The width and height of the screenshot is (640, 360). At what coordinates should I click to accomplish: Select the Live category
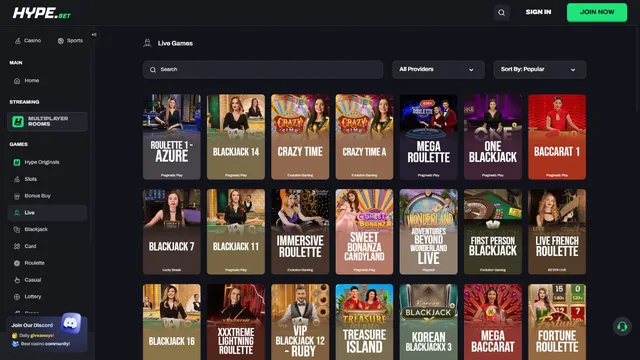[47, 213]
